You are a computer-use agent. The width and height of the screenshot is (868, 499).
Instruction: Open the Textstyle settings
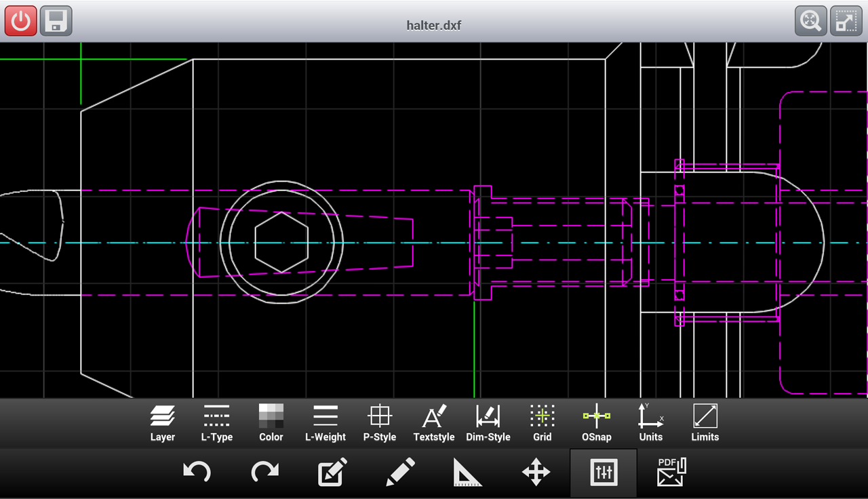click(434, 423)
